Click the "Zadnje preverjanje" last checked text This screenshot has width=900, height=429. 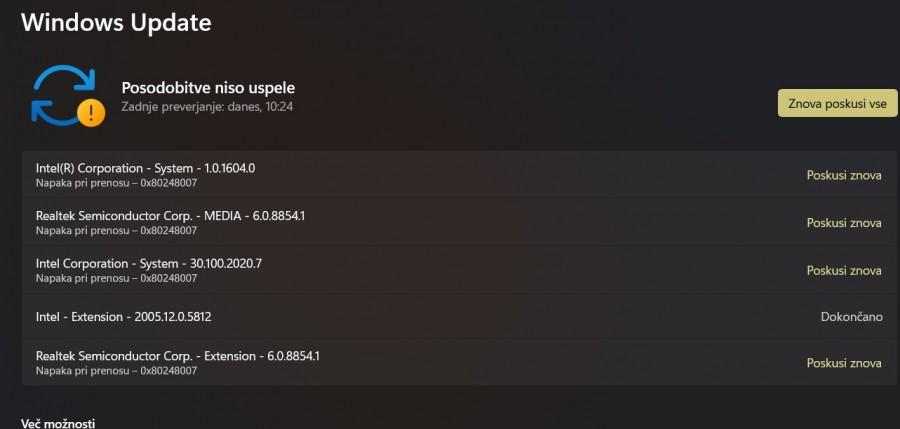point(207,106)
